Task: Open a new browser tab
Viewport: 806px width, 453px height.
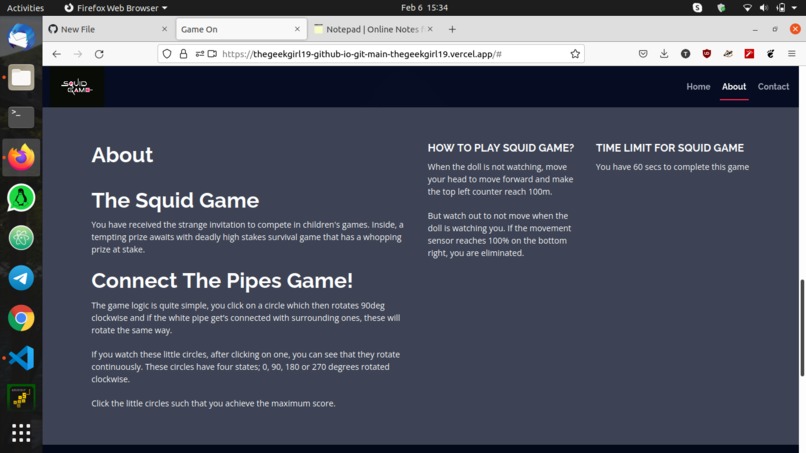Action: 452,29
